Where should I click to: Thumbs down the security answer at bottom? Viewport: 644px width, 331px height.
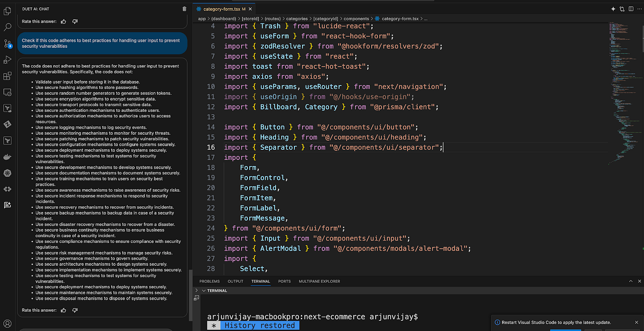coord(75,310)
